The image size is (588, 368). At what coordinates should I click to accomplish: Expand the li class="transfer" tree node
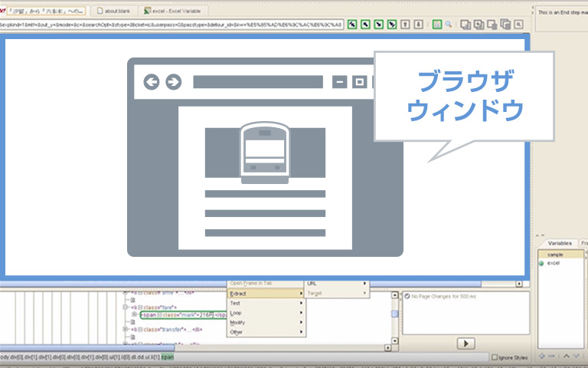(126, 330)
